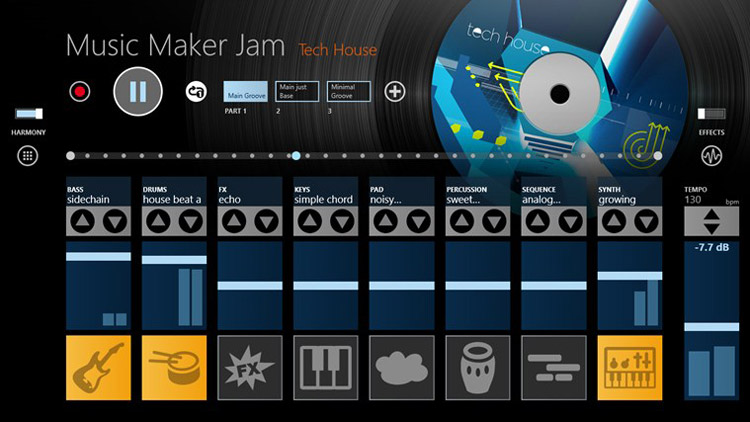Increase tempo with the up arrow
This screenshot has height=422, width=750.
(x=711, y=215)
